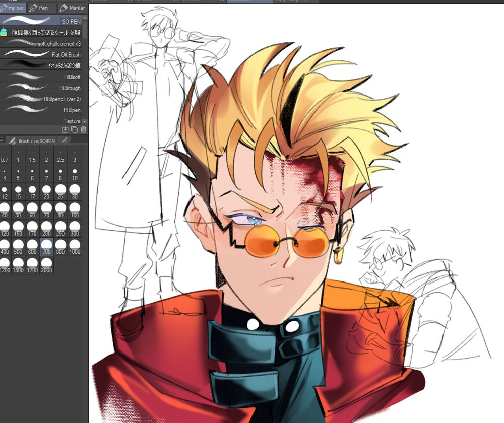Click the scroll-down arrow beside Texture
Screen dimensions: 504x423
coord(85,121)
